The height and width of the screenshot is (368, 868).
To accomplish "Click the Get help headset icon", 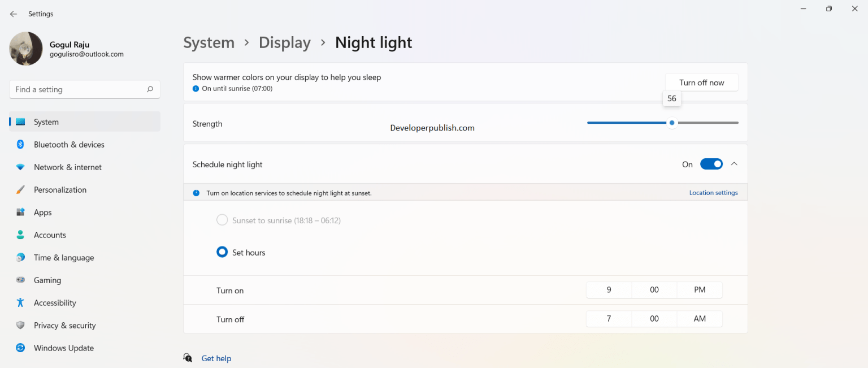I will [188, 357].
